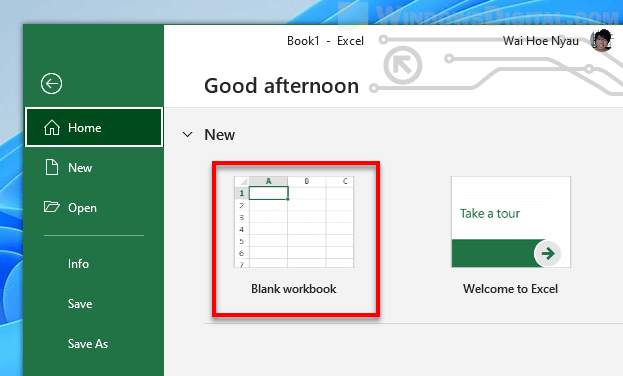This screenshot has width=623, height=376.
Task: Click the Wai Hoe Nyau account name
Action: [x=540, y=41]
